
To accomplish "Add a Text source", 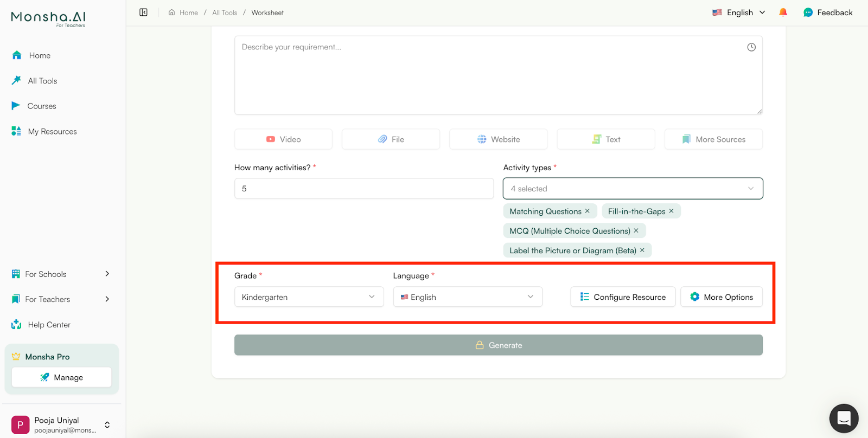I will point(606,139).
